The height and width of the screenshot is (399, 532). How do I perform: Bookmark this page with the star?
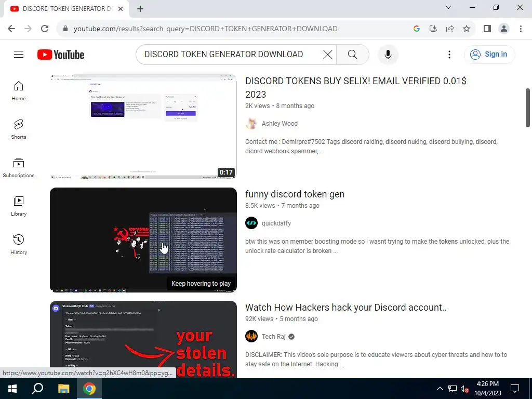[x=467, y=29]
